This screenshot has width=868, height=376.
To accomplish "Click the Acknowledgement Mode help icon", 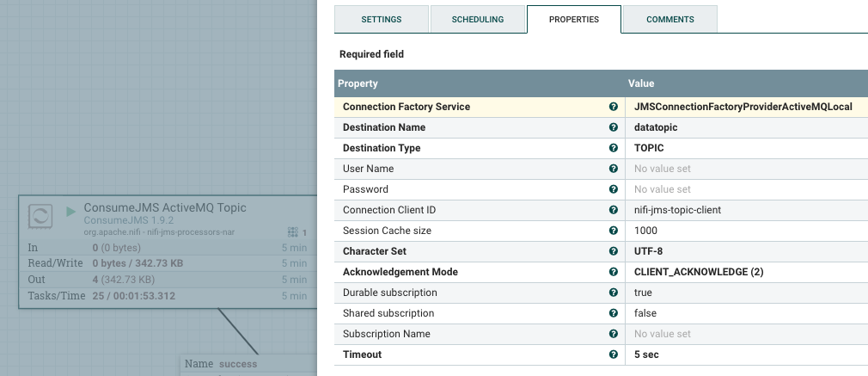I will coord(614,272).
